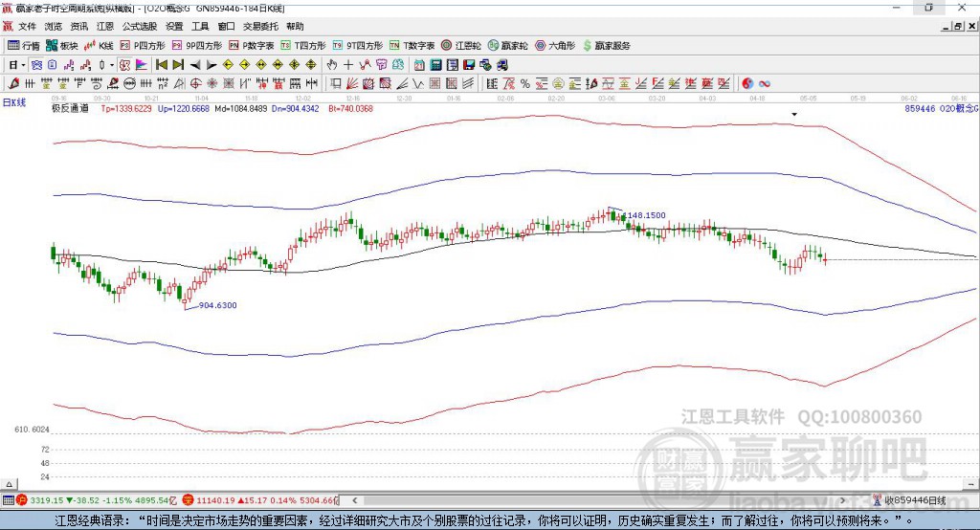
Task: Click the small black triangle marker above the chart
Action: (794, 115)
